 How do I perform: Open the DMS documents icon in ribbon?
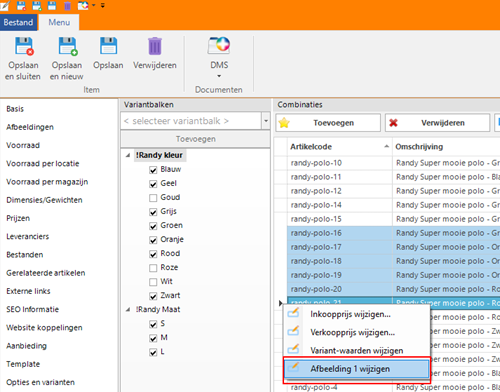pos(219,45)
